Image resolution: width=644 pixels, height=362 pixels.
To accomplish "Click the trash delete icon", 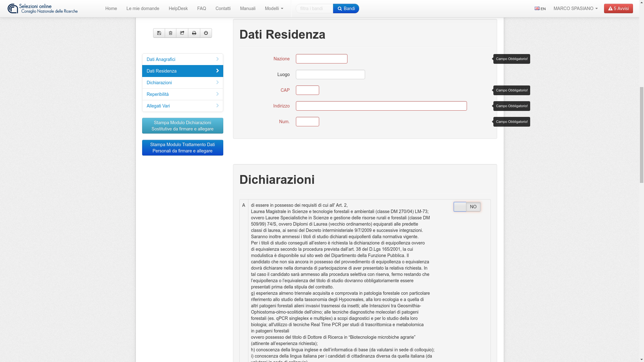I will coord(171,33).
